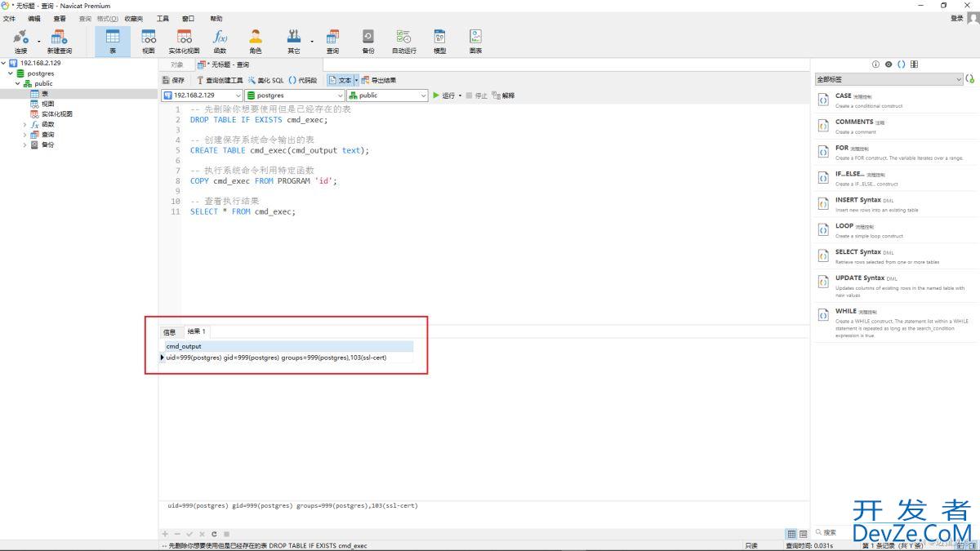The image size is (980, 551).
Task: Collapse the public schema tree node
Action: [18, 83]
